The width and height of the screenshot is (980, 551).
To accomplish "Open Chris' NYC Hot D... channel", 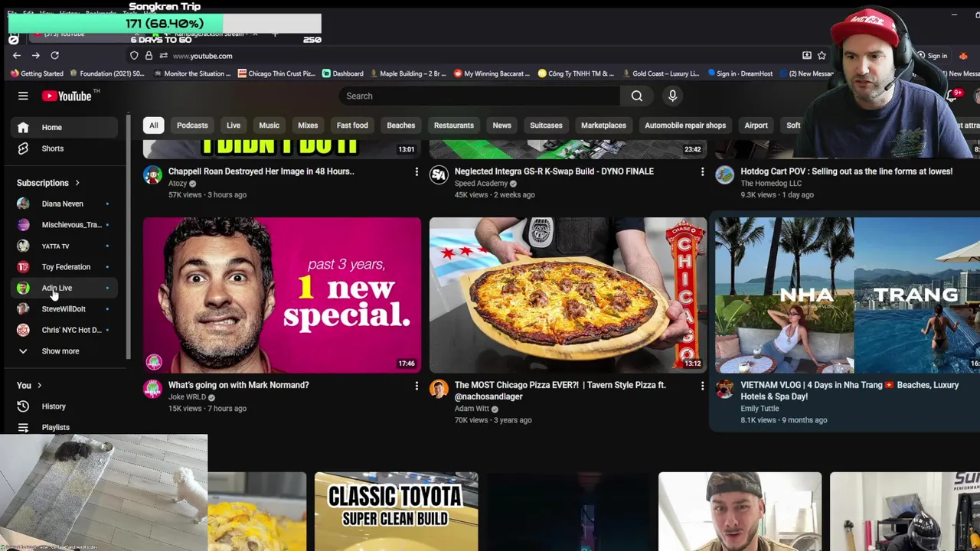I will [x=65, y=330].
